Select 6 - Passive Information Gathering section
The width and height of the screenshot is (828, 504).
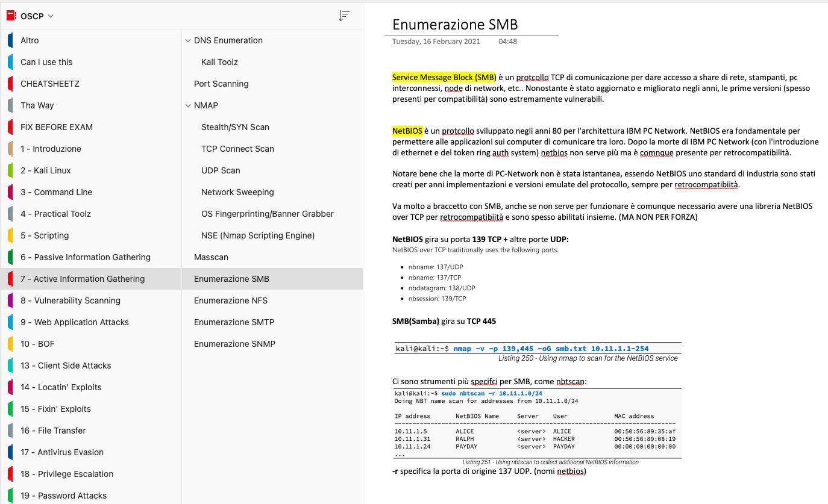(91, 257)
